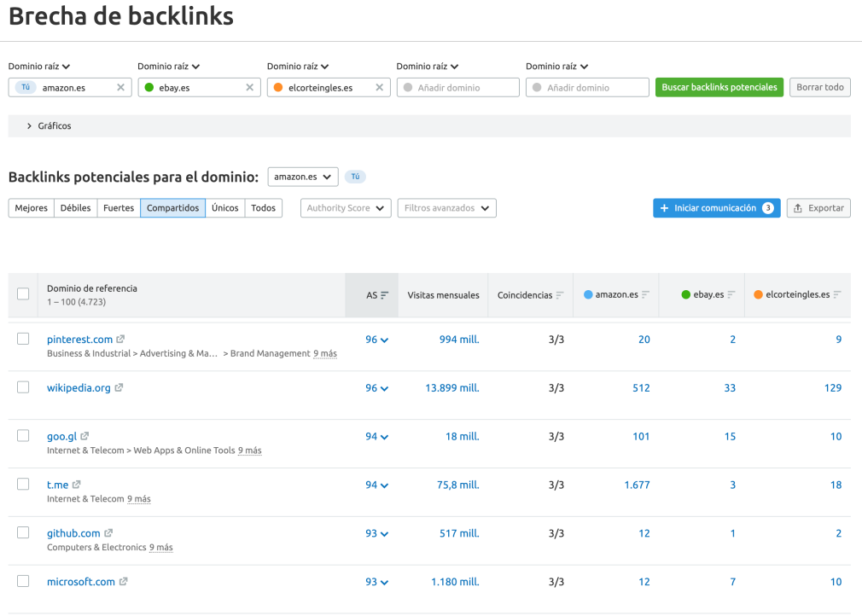The height and width of the screenshot is (616, 862).
Task: Click the Visitas mensuales column header
Action: pos(443,295)
